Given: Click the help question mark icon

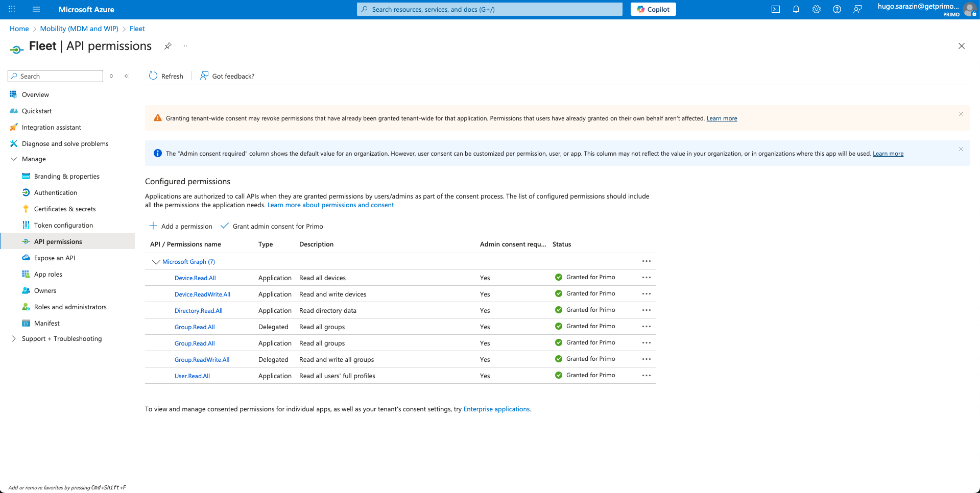Looking at the screenshot, I should click(836, 9).
